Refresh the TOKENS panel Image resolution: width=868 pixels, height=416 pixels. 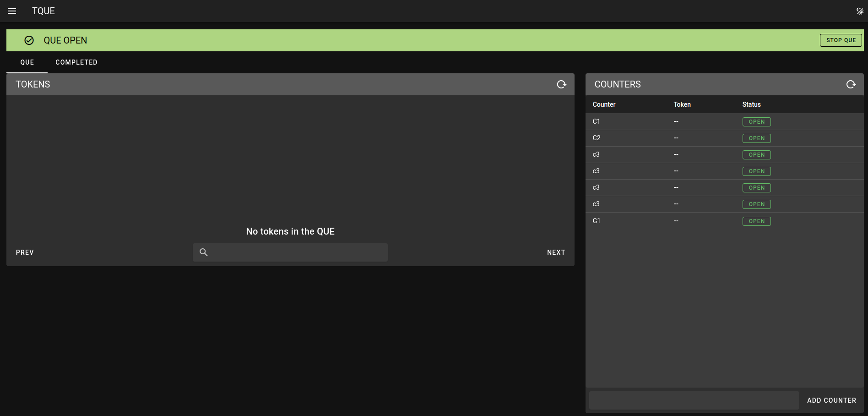coord(561,84)
